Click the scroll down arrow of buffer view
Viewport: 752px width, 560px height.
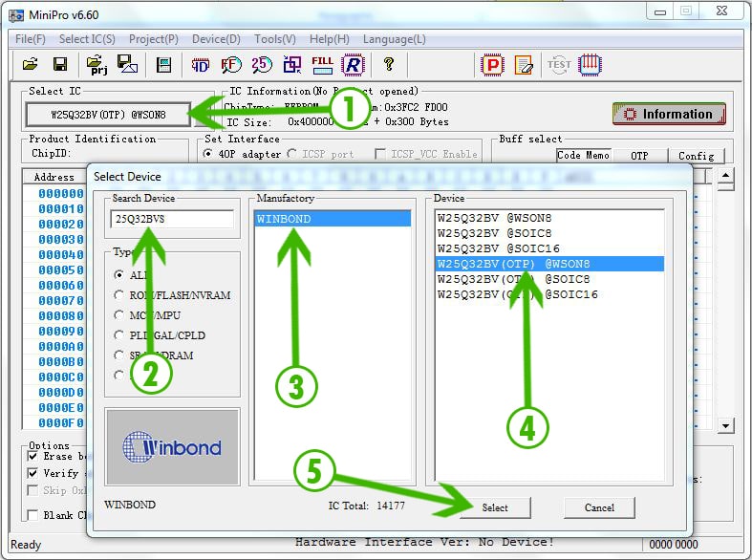725,425
